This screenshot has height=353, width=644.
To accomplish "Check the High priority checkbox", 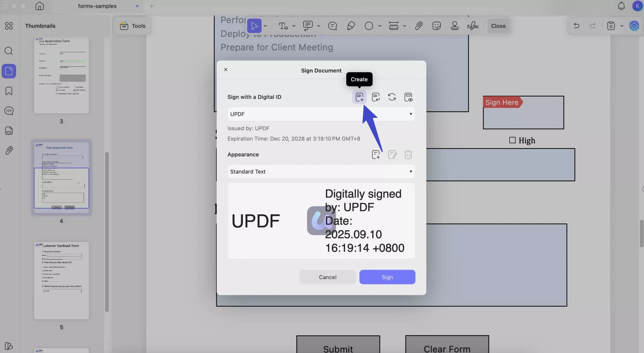I will coord(512,140).
